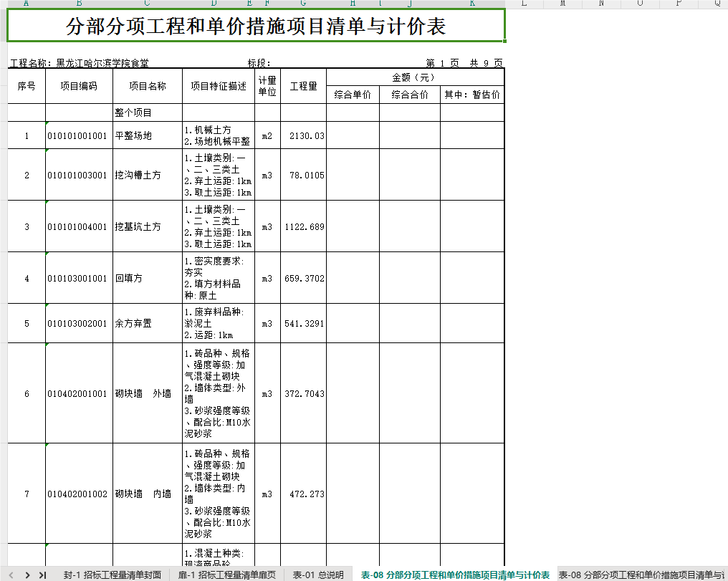Select the 平整场地 item name cell
Image resolution: width=728 pixels, height=581 pixels.
point(148,135)
